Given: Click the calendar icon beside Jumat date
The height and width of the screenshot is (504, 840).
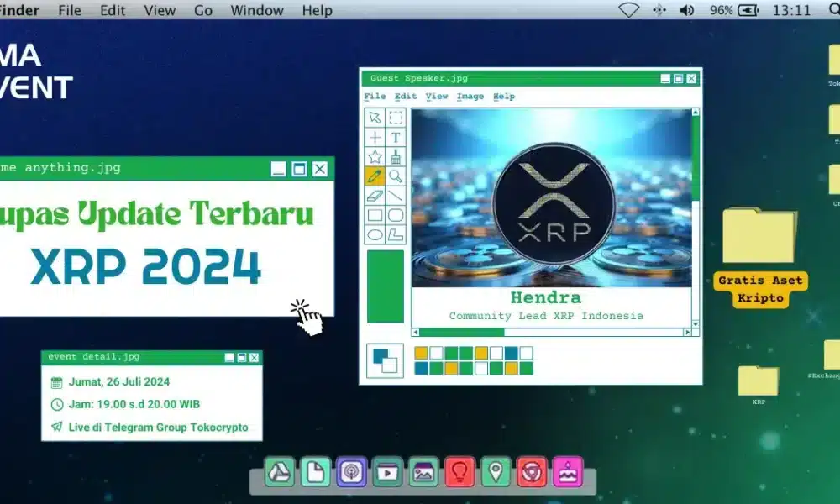Looking at the screenshot, I should click(57, 382).
